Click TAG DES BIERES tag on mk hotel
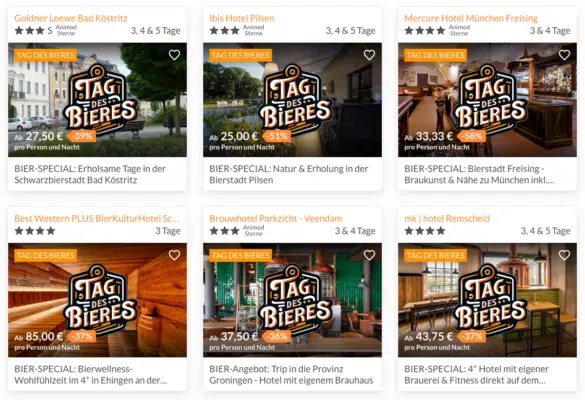585x400 pixels. click(x=435, y=256)
